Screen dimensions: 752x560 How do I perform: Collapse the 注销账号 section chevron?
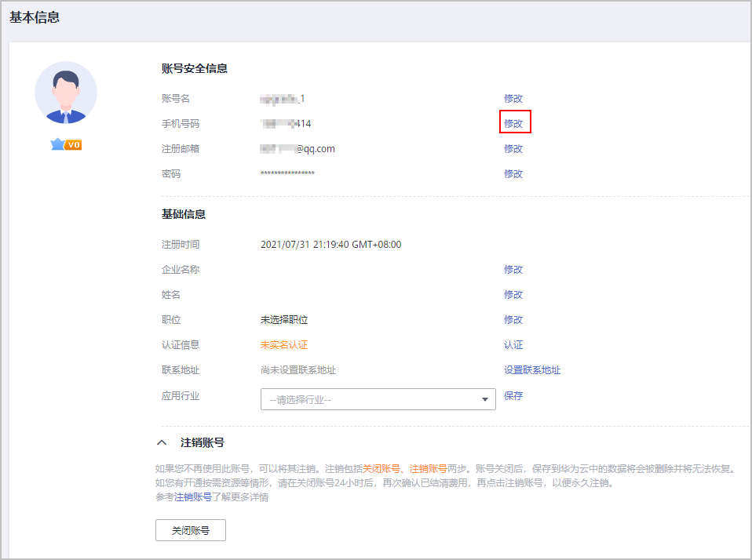[x=162, y=442]
